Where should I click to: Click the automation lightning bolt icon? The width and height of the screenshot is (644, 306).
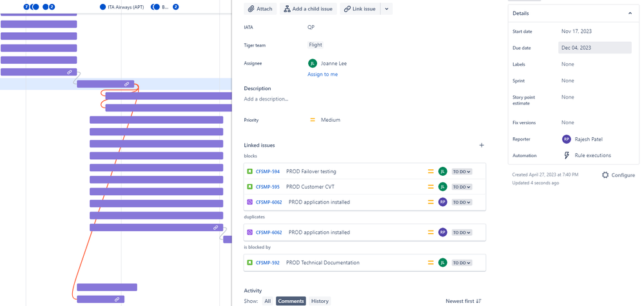point(567,155)
